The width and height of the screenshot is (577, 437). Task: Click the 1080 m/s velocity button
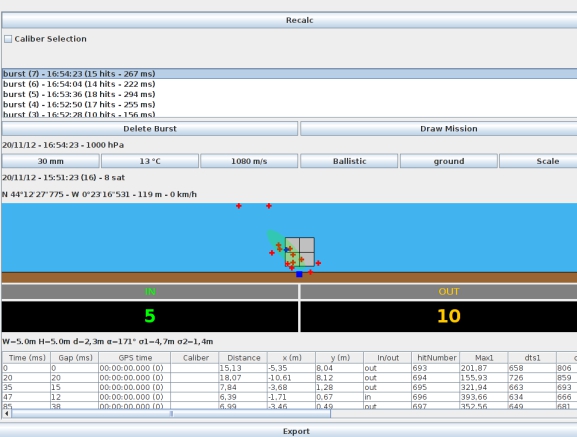pyautogui.click(x=249, y=161)
